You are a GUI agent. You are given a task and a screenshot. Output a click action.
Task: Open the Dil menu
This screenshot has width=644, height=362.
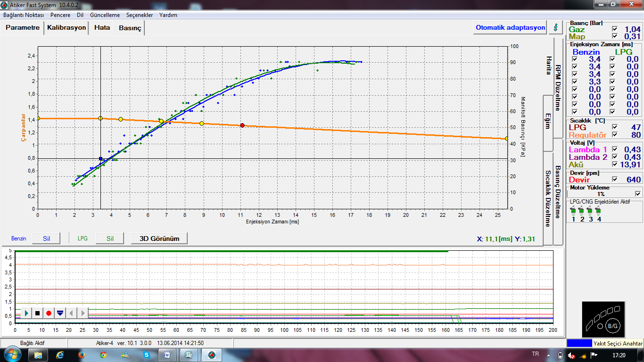80,15
